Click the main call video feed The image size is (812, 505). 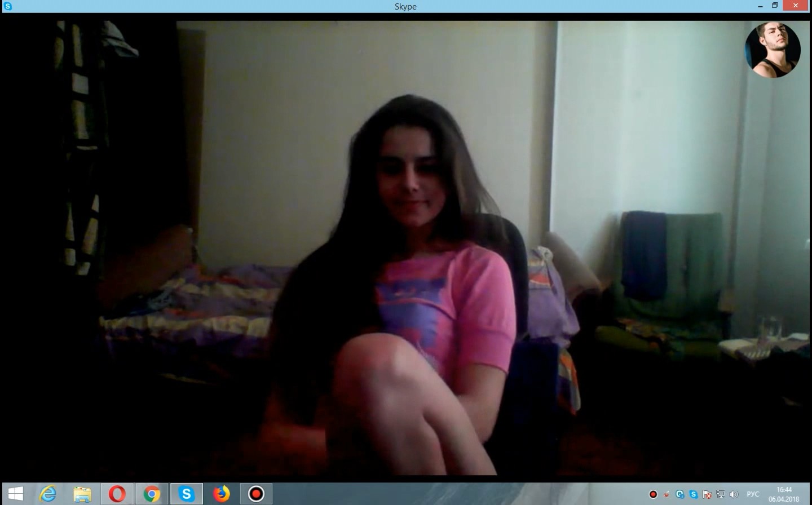[x=406, y=248]
